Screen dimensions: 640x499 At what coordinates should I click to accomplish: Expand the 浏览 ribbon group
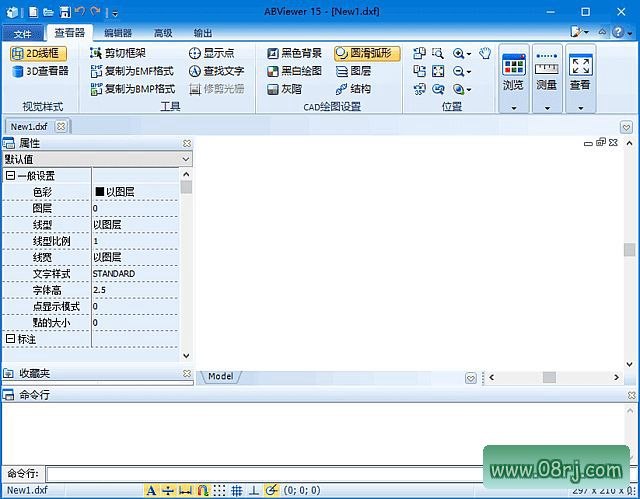(513, 78)
